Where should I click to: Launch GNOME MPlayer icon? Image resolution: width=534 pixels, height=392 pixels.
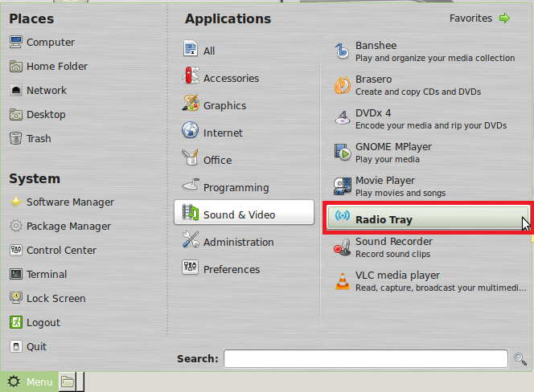click(343, 152)
